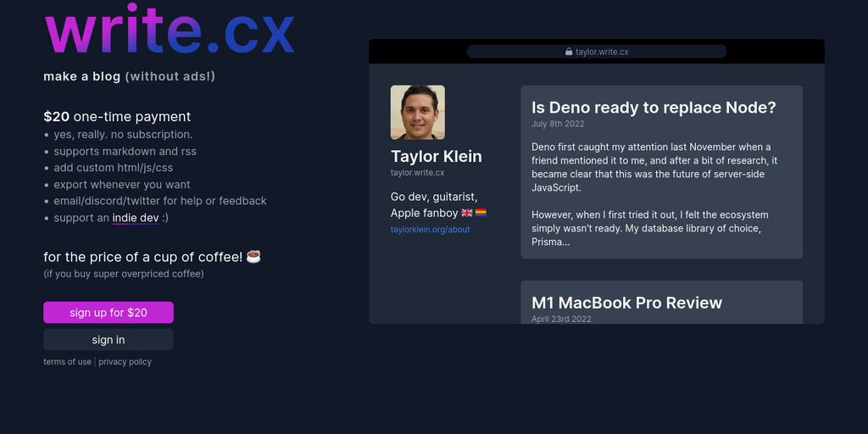Click the lock icon in address bar

click(569, 52)
